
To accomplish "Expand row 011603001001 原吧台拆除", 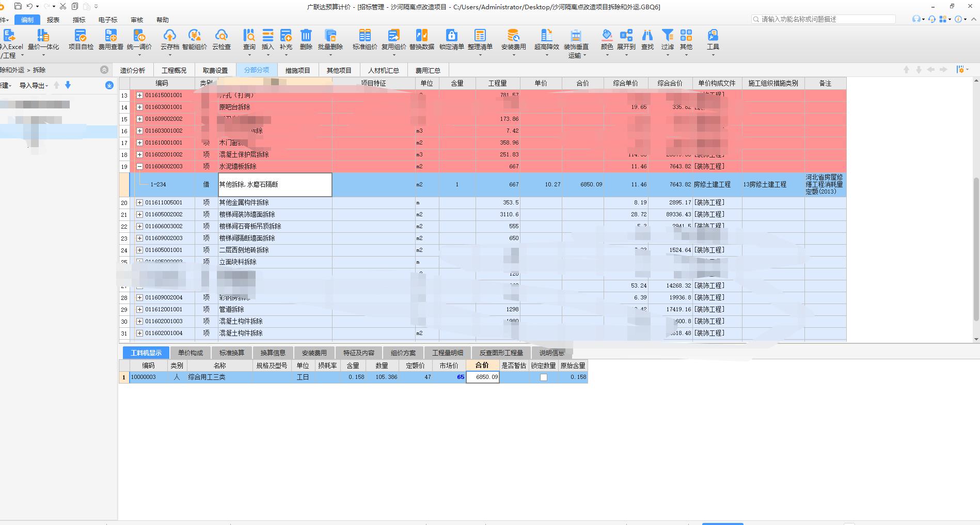I will click(139, 107).
